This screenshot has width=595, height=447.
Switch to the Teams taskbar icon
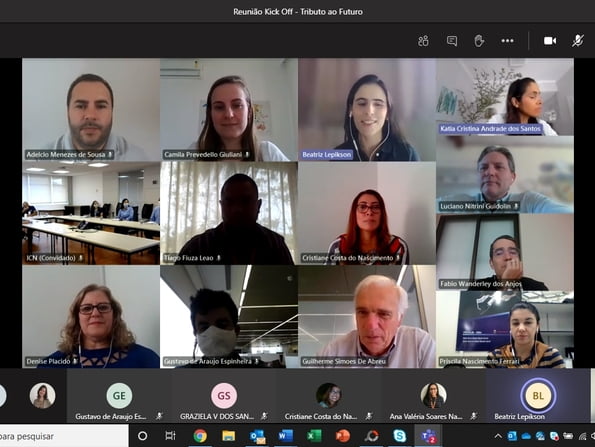[x=429, y=436]
